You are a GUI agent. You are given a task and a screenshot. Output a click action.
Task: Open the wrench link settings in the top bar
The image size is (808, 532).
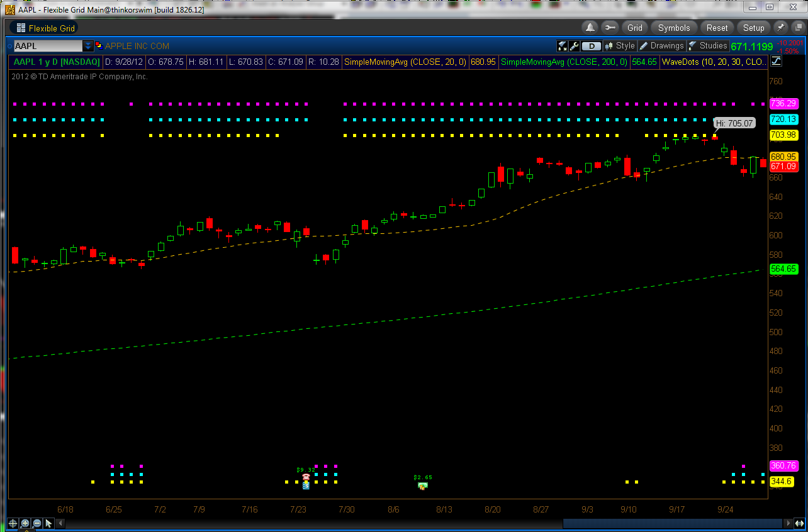[609, 28]
